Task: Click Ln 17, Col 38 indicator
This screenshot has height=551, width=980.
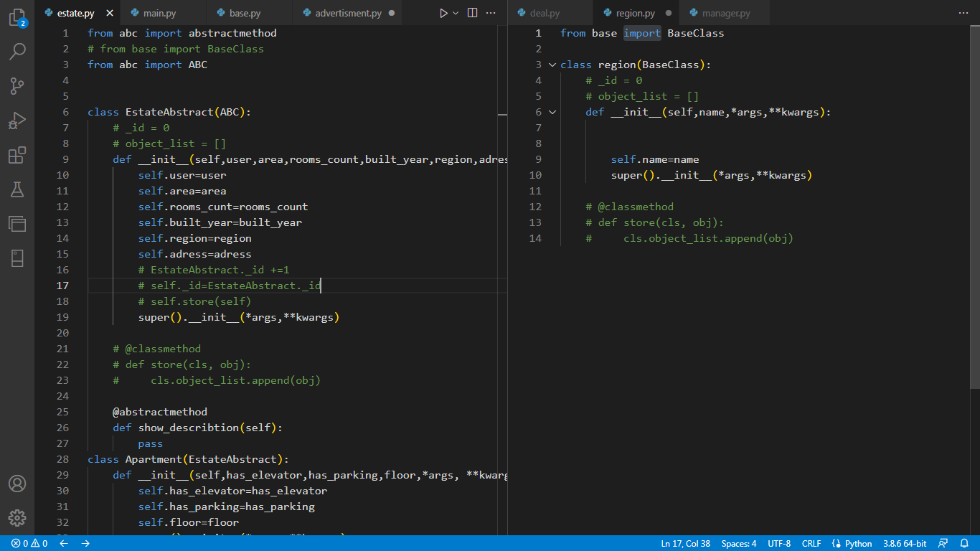Action: point(686,543)
